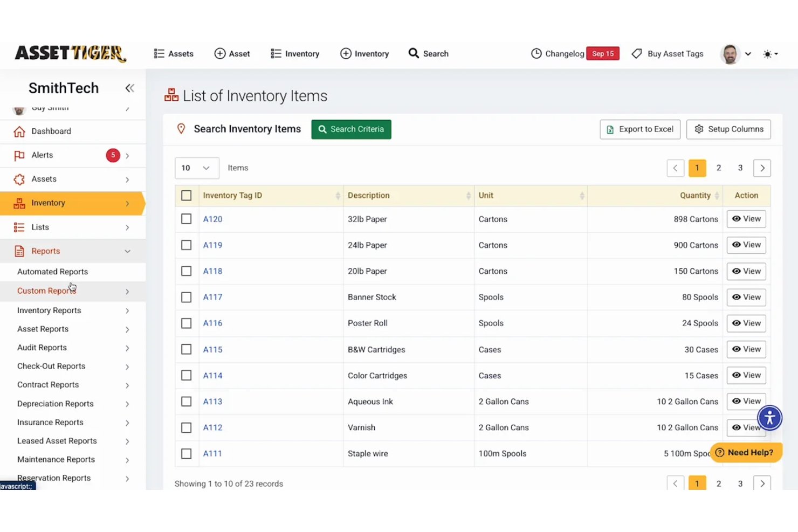Click the Buy Asset Tags tag icon

pos(637,54)
